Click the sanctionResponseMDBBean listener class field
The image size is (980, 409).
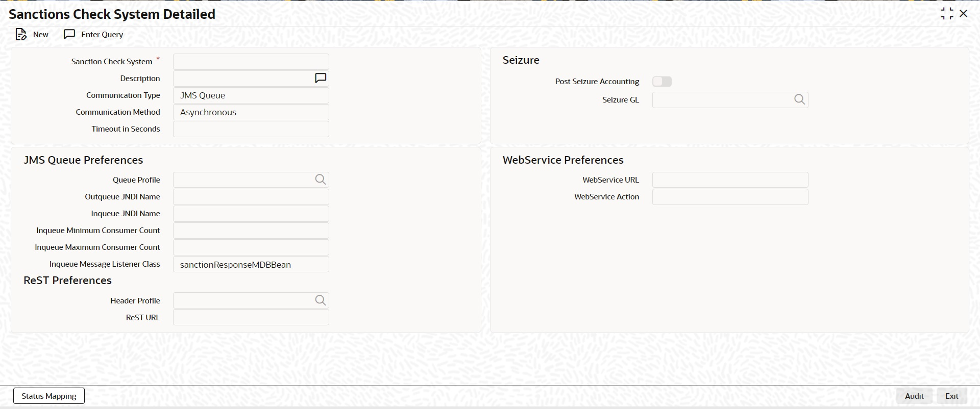tap(251, 264)
